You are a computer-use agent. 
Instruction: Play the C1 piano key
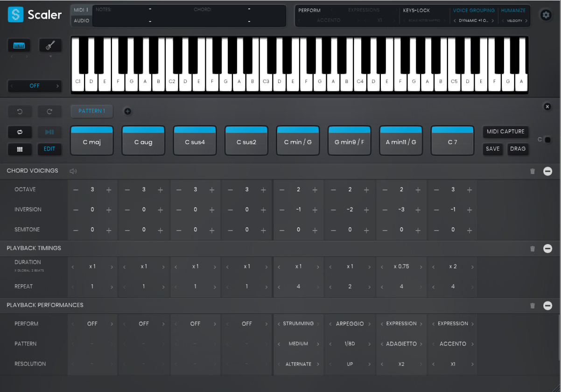coord(77,81)
